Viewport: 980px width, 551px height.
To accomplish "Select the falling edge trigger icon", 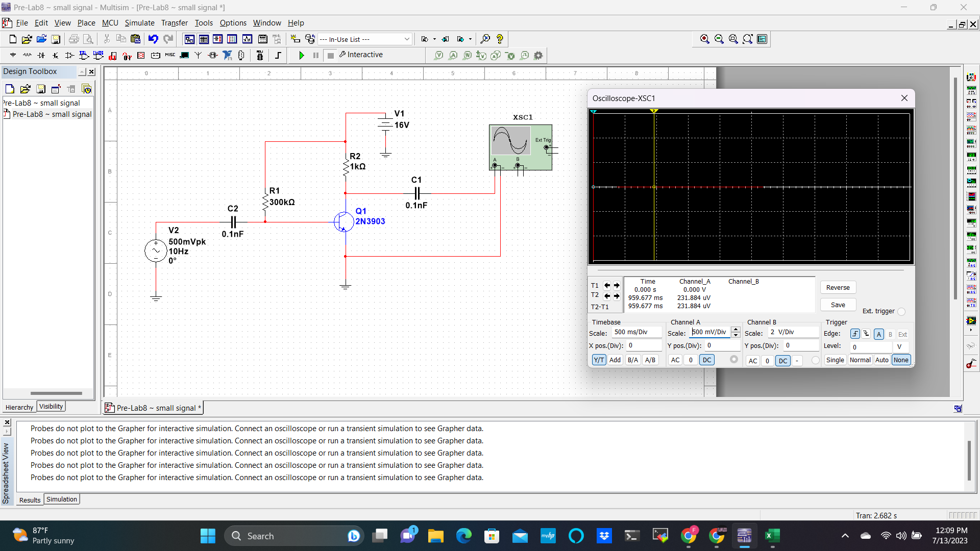I will tap(866, 334).
